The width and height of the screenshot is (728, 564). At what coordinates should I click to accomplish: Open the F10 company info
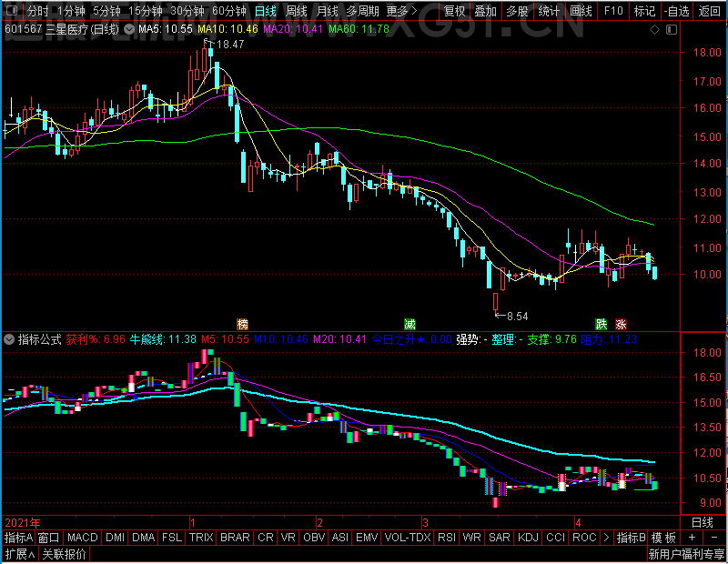point(613,11)
